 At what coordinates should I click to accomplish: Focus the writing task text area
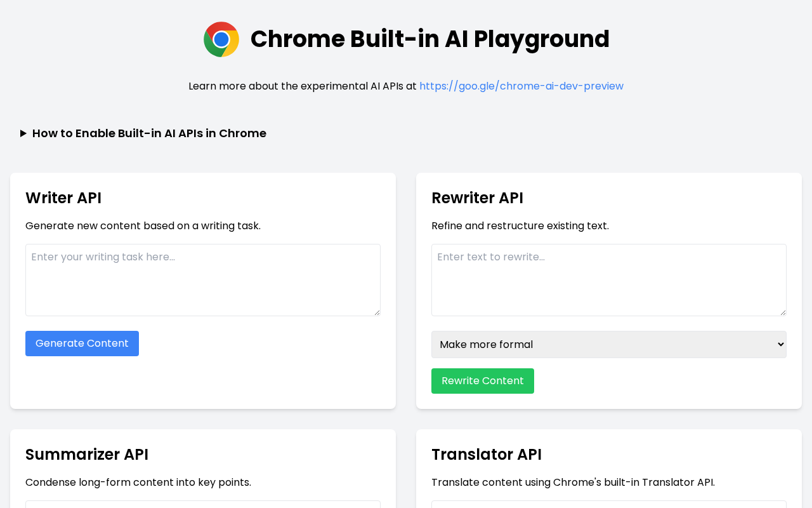tap(202, 279)
